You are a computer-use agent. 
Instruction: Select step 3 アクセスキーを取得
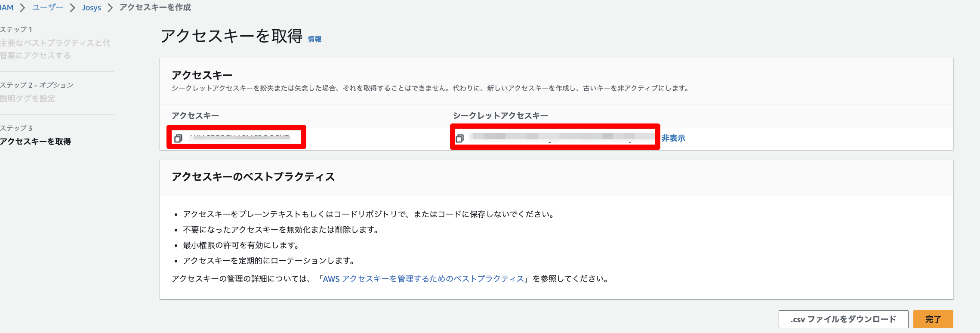point(35,142)
